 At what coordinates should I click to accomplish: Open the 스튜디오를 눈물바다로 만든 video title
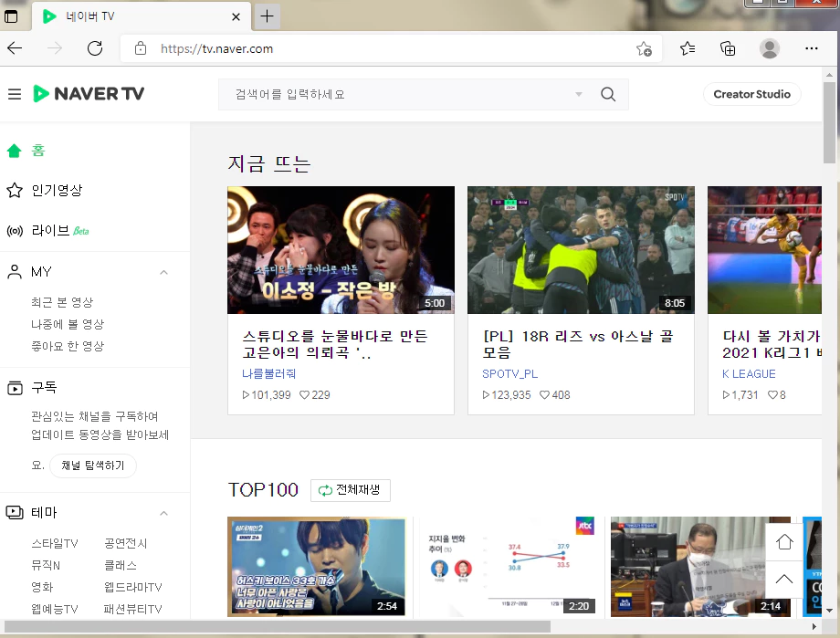(x=335, y=344)
